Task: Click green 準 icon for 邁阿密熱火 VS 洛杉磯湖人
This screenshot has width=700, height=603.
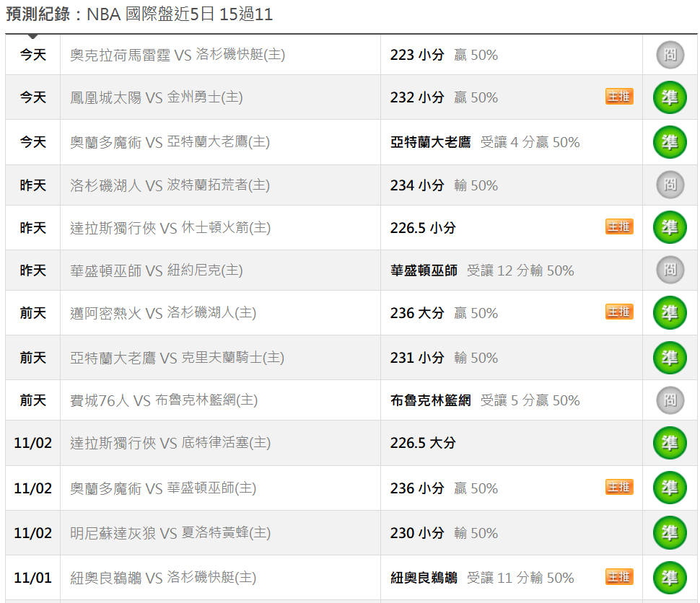Action: [x=670, y=312]
